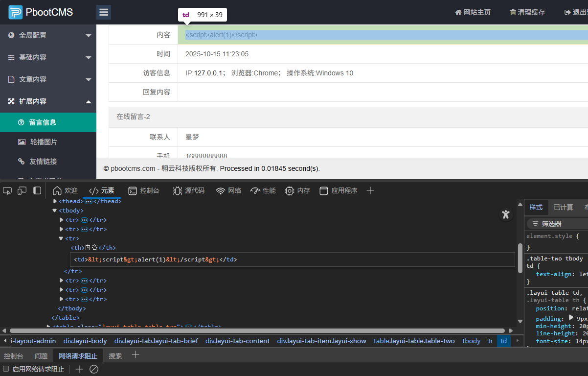
Task: Switch to the 已计算 styles tab
Action: click(x=563, y=207)
